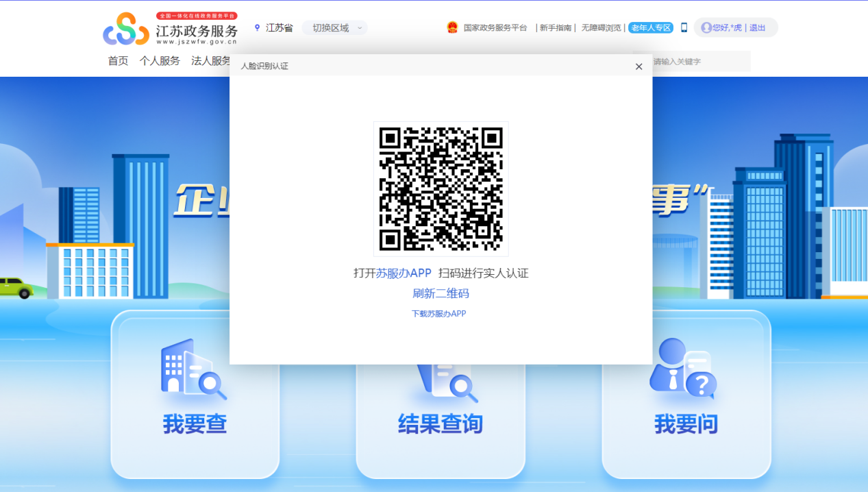Click 刷新二维码 to refresh QR code

(441, 294)
